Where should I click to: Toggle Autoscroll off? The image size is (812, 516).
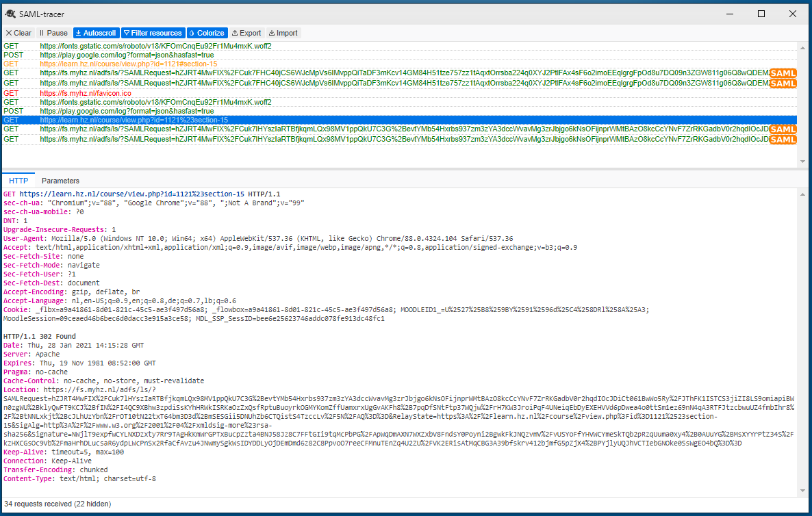(96, 32)
